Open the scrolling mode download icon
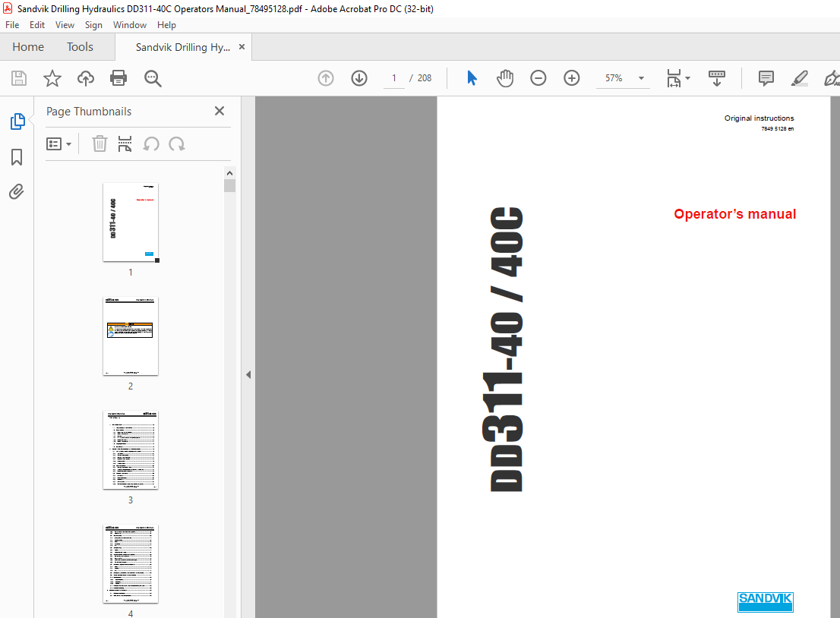 (716, 78)
